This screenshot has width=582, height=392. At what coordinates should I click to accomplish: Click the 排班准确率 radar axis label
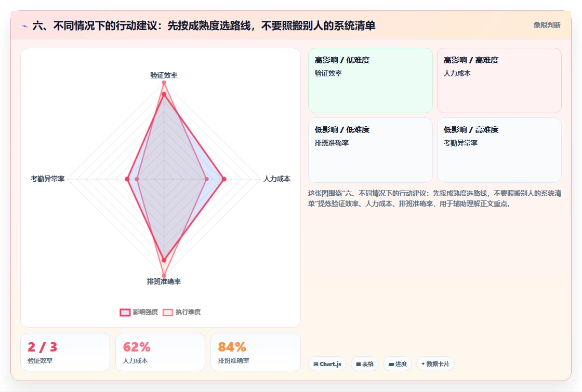164,281
